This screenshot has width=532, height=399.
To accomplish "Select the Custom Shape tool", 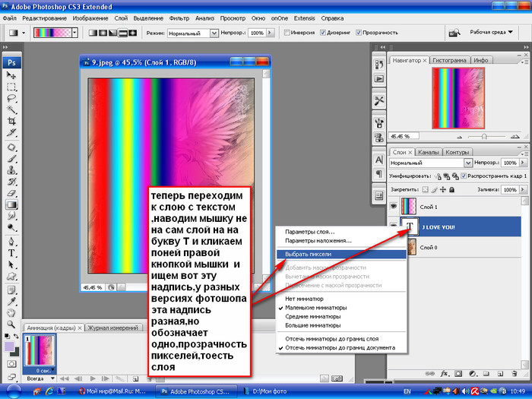I will pyautogui.click(x=11, y=276).
